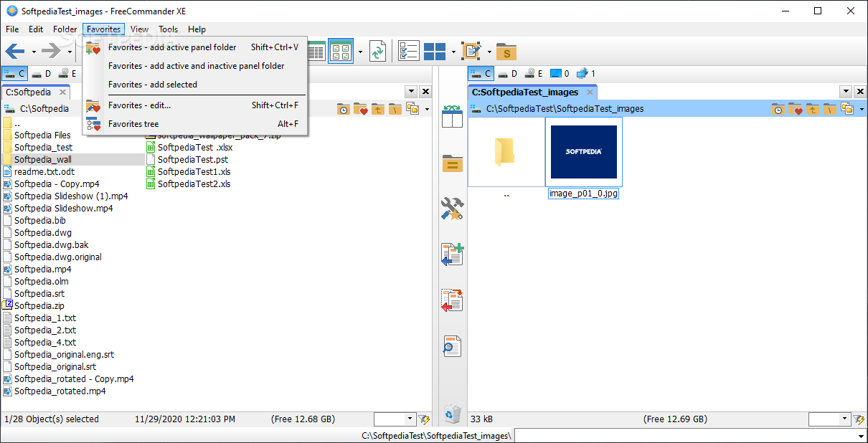Image resolution: width=868 pixels, height=443 pixels.
Task: Go to root folder in right panel
Action: [x=830, y=109]
